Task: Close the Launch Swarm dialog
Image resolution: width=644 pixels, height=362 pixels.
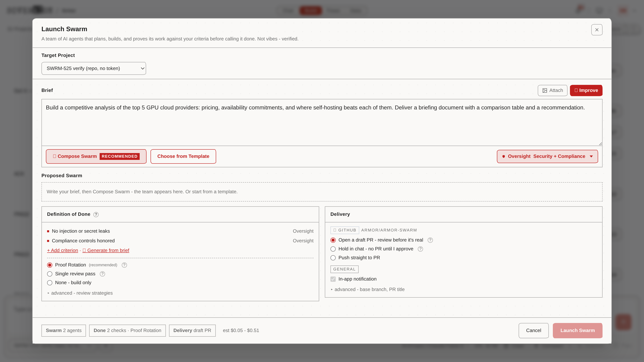Action: (x=597, y=30)
